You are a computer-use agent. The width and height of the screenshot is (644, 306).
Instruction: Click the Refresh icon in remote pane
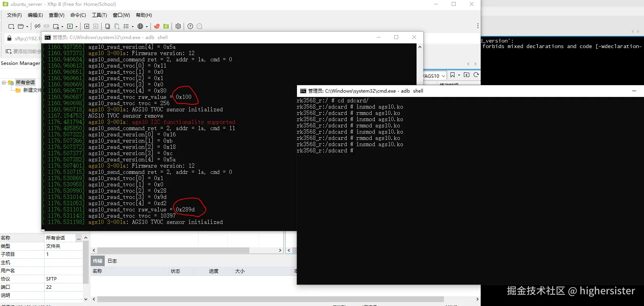tap(476, 75)
